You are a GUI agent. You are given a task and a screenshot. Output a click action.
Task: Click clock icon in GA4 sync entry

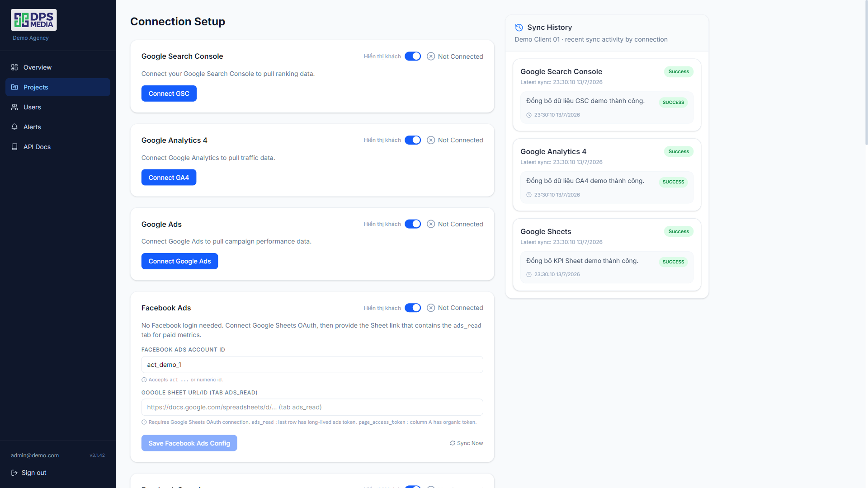coord(529,195)
